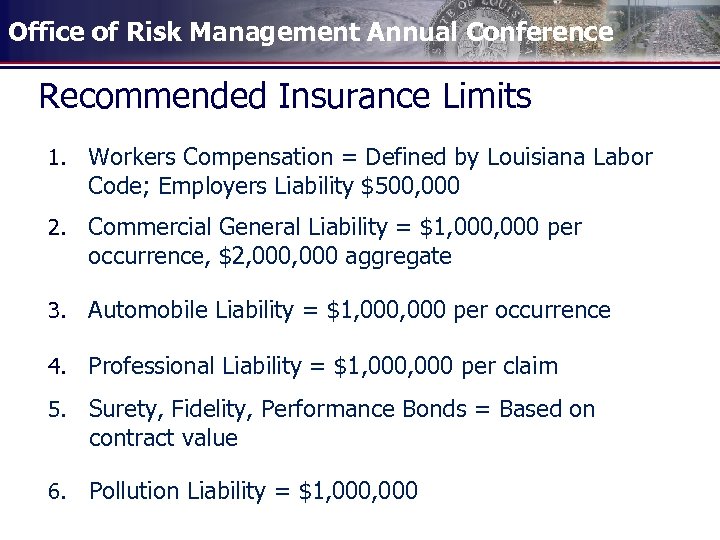Select the Pollution Liability item

pyautogui.click(x=253, y=491)
